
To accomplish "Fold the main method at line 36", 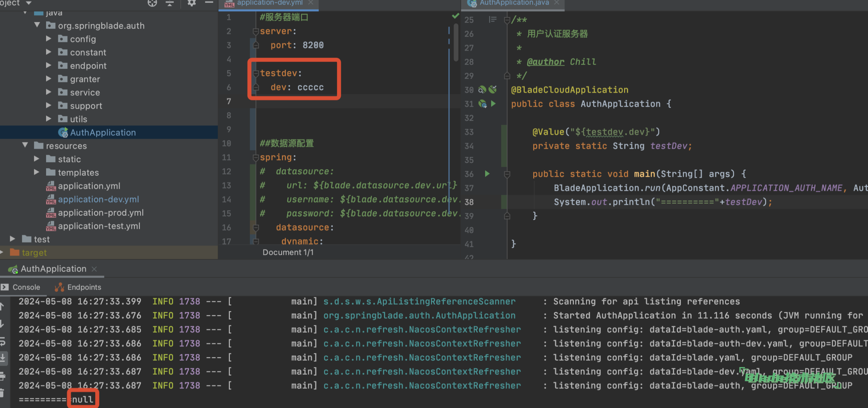I will (507, 174).
